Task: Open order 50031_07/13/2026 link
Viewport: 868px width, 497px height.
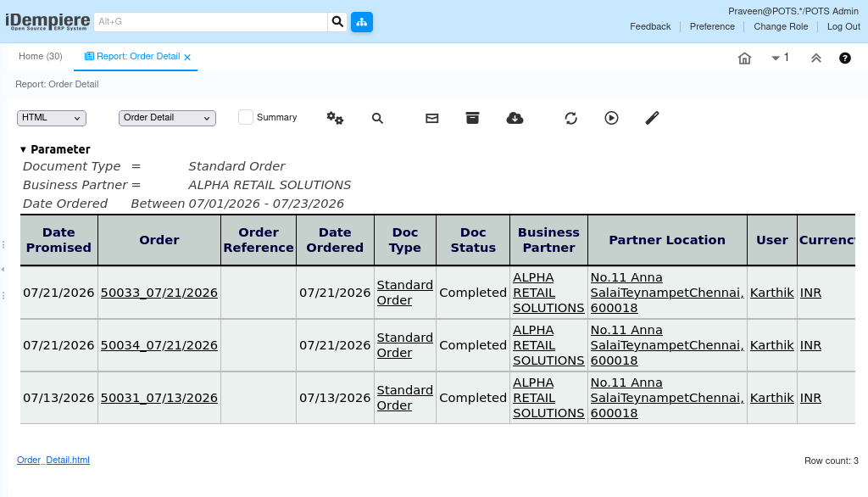Action: [159, 398]
